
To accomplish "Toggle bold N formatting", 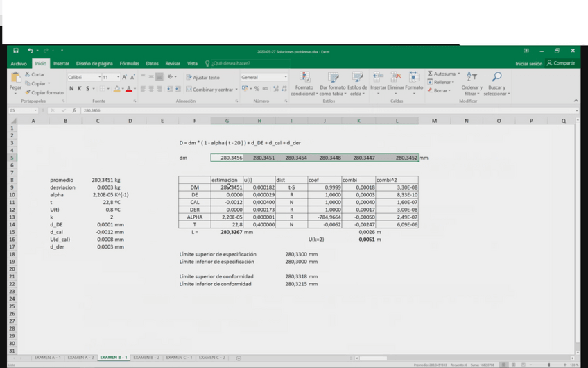I will click(71, 89).
